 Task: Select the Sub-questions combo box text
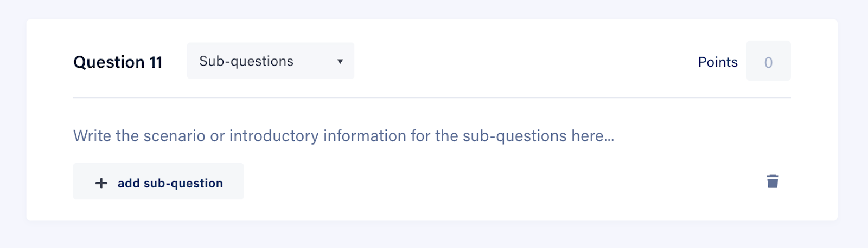(246, 61)
